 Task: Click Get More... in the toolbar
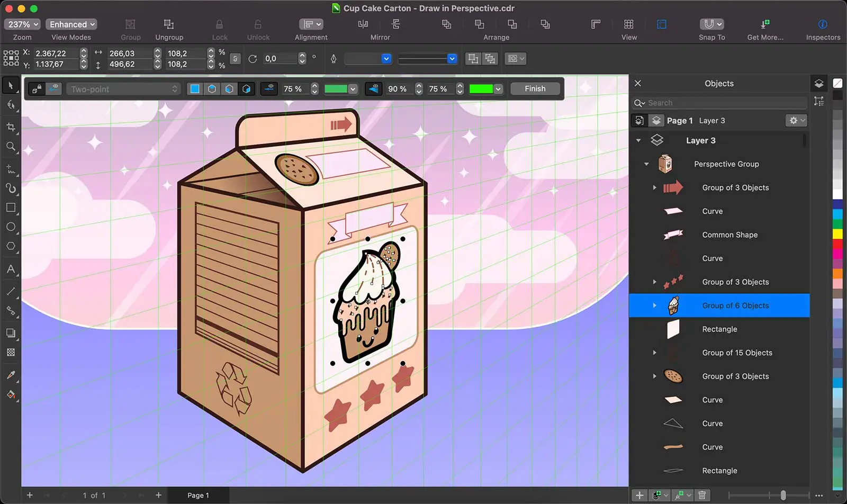point(765,24)
